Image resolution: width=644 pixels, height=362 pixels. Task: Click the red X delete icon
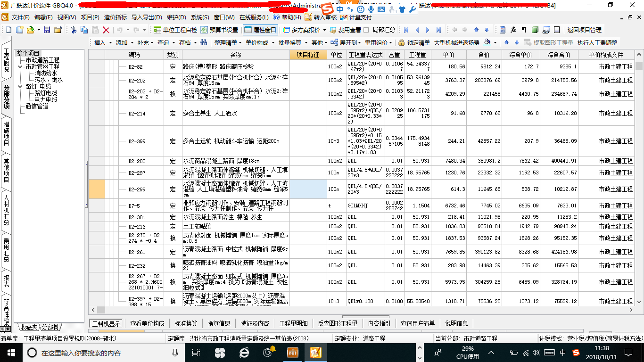click(x=106, y=30)
